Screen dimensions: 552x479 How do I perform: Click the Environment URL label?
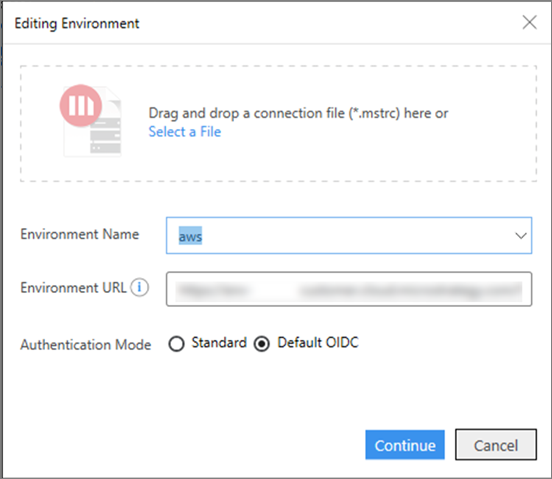[x=73, y=288]
